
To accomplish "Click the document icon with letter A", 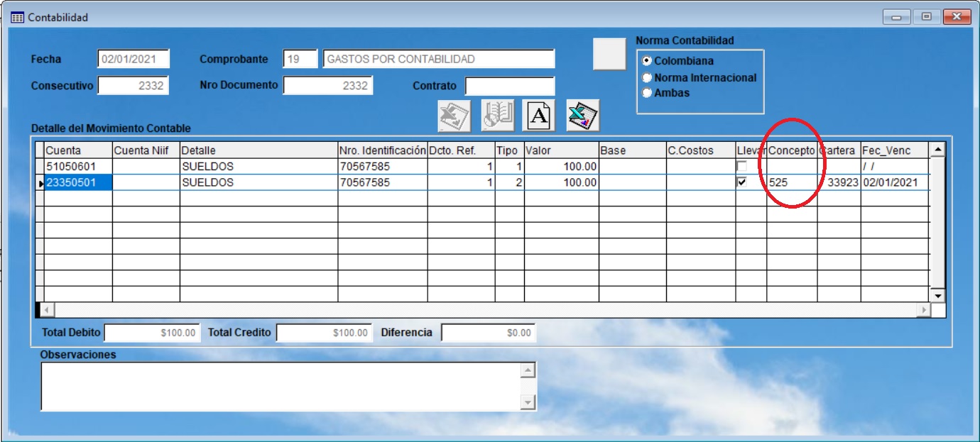I will tap(539, 116).
